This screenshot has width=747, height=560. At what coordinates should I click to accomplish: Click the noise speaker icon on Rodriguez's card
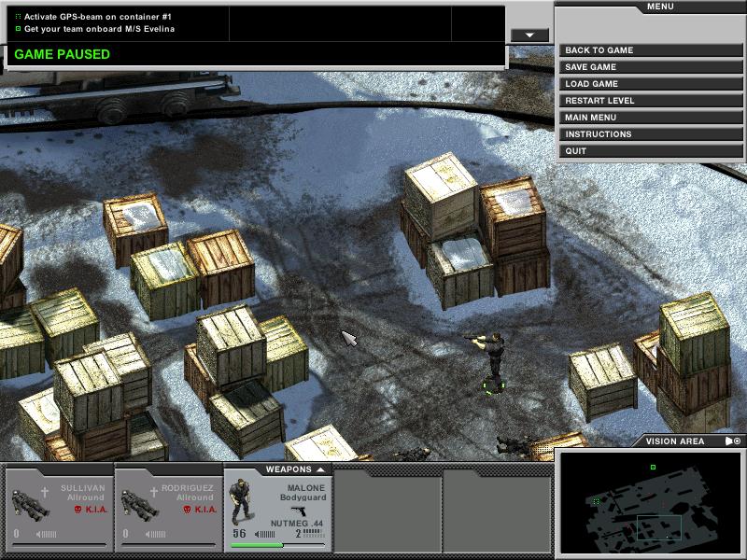click(x=156, y=534)
